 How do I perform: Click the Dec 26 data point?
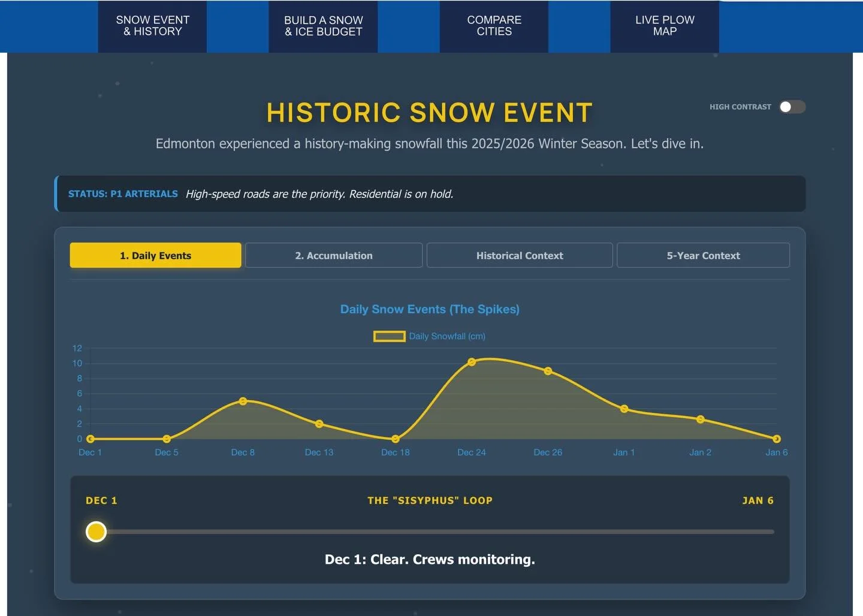pos(548,371)
